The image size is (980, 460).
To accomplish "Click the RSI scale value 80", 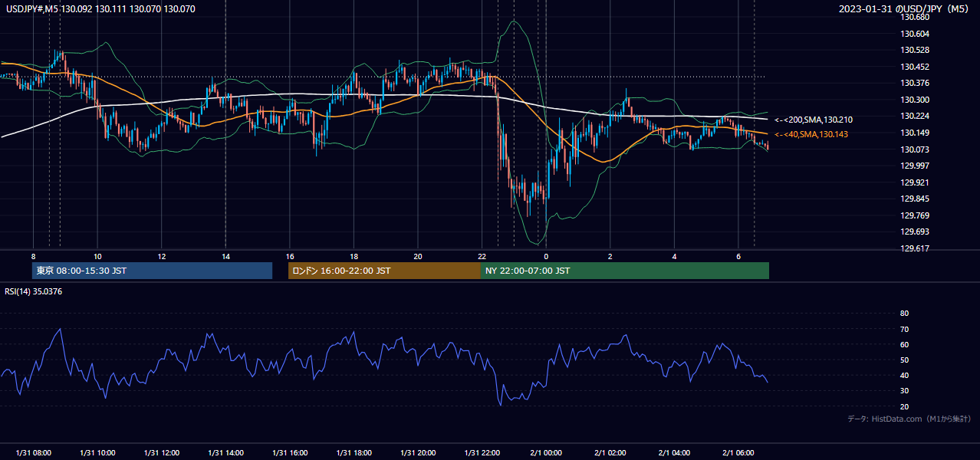I will click(904, 314).
